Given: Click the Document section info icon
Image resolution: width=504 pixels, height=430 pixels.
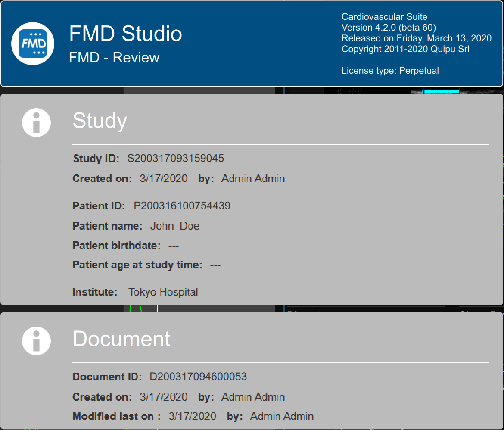Looking at the screenshot, I should click(36, 341).
